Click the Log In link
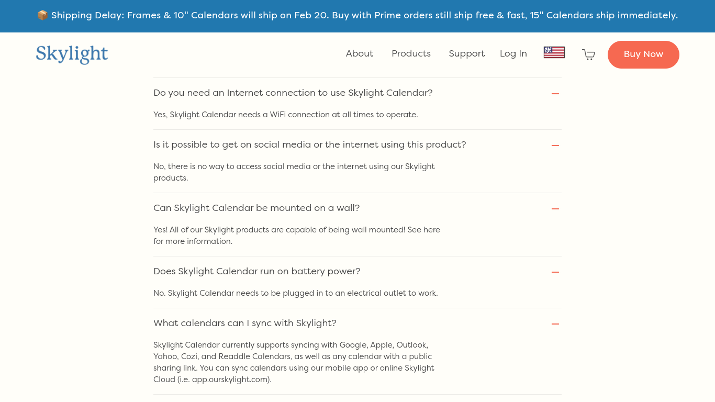Viewport: 715px width, 402px height. (513, 54)
